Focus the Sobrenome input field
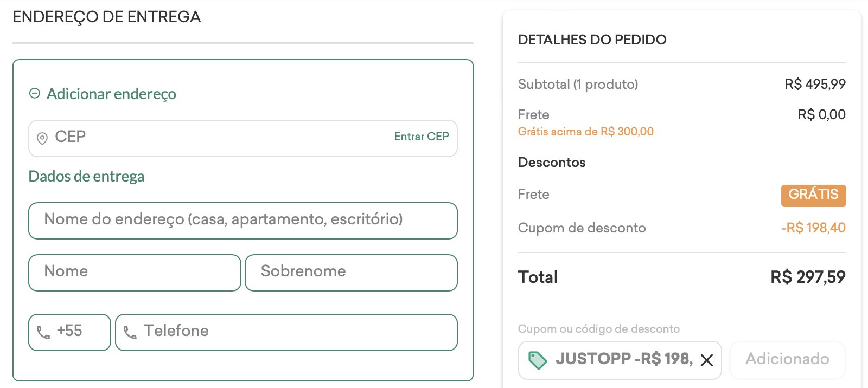 (351, 273)
